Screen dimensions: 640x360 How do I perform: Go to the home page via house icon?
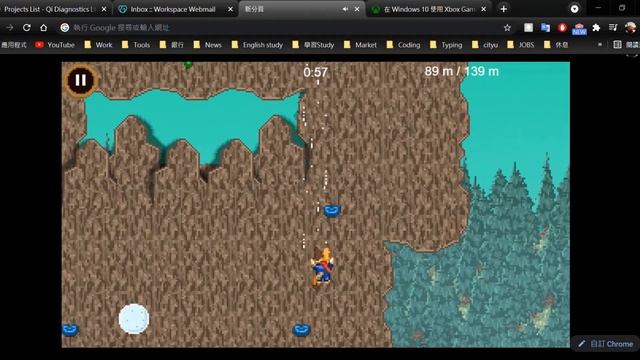(43, 27)
